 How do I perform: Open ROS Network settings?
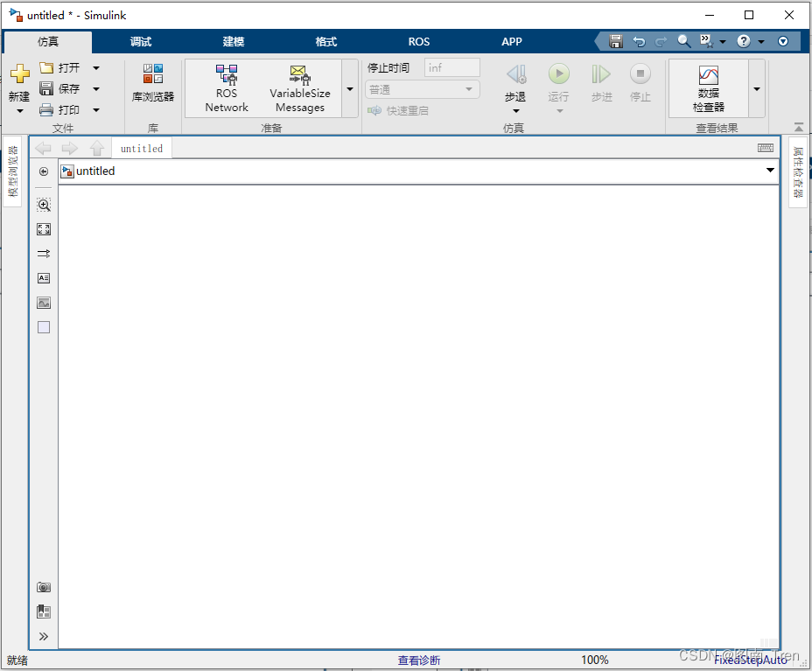227,88
